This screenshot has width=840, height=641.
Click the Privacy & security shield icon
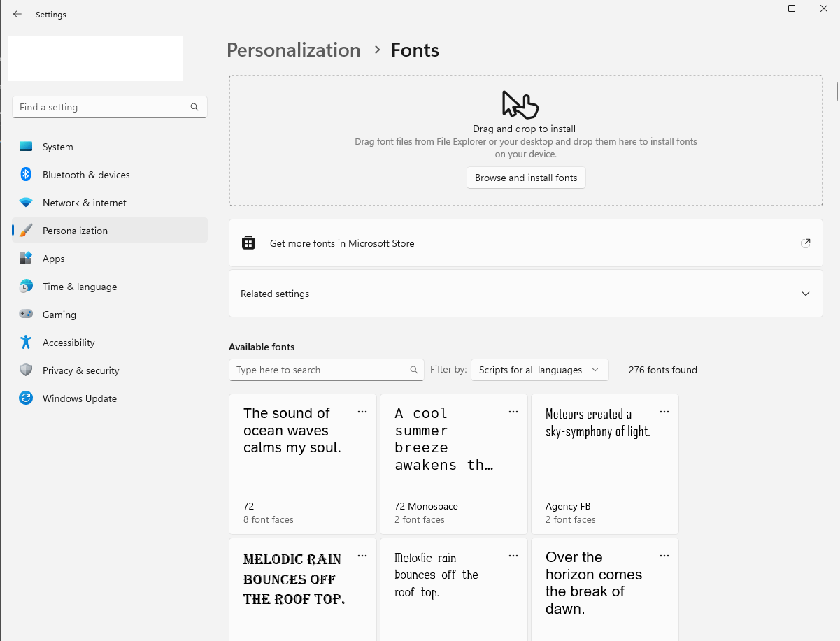tap(26, 370)
